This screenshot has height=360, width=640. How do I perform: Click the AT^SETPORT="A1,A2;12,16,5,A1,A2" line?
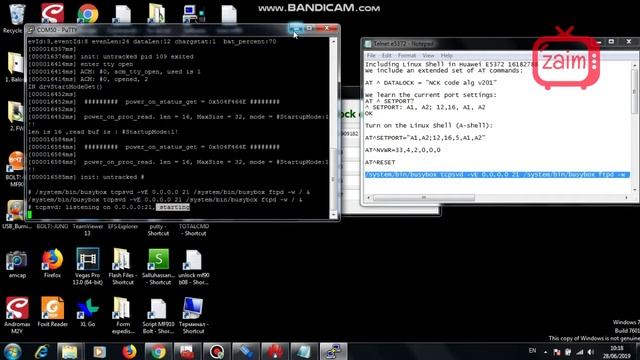(x=425, y=138)
